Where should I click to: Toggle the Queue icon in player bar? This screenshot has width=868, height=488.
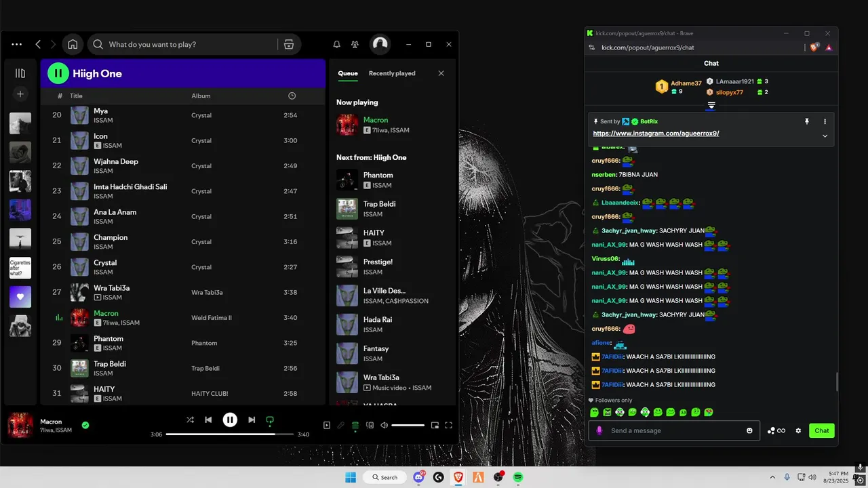355,426
